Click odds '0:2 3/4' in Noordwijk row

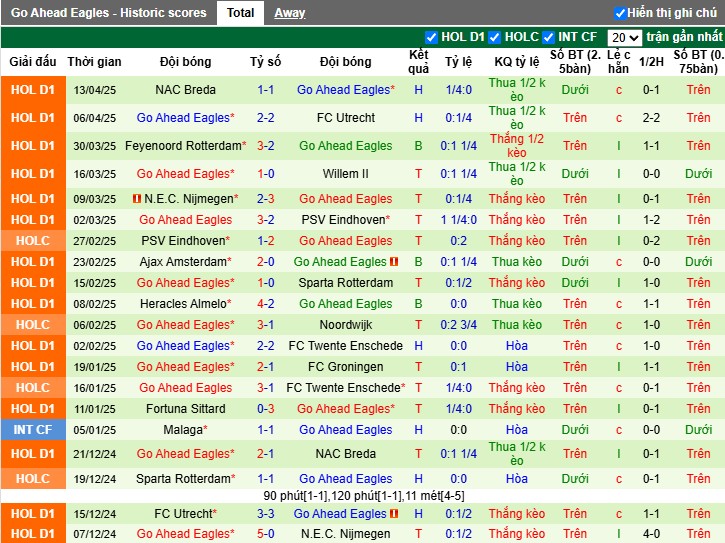(458, 325)
